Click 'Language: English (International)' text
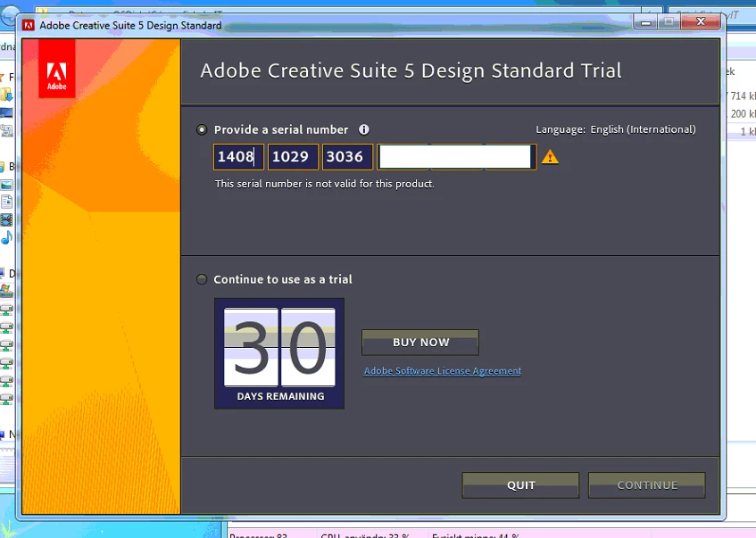Viewport: 756px width, 538px height. pos(616,129)
